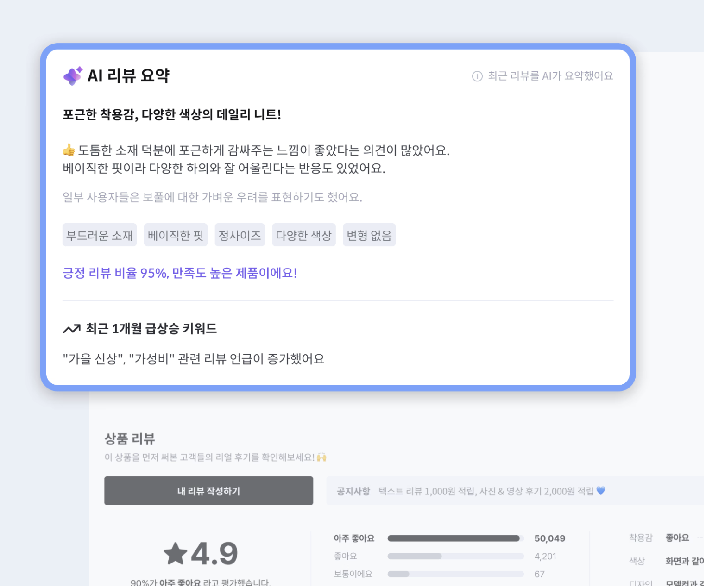Viewport: 706px width, 588px height.
Task: Click the 보통이에요 rating bar
Action: pyautogui.click(x=455, y=575)
